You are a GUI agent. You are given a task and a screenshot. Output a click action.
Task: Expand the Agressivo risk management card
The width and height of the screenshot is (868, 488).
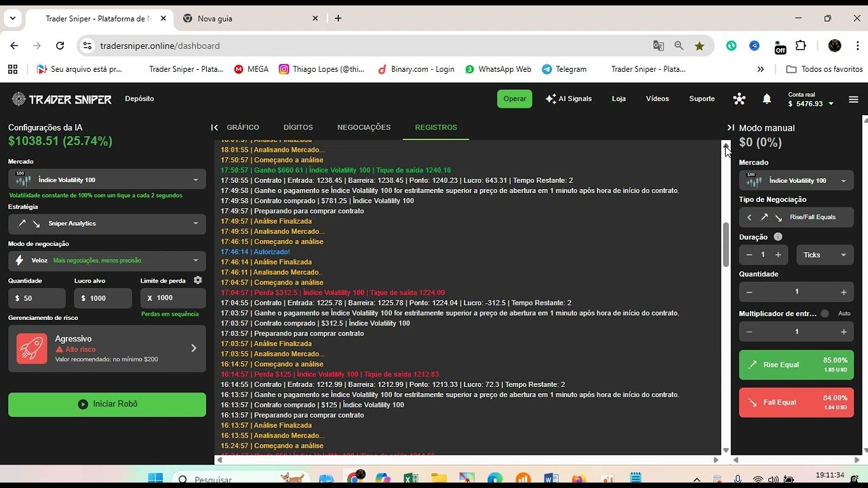(x=107, y=348)
